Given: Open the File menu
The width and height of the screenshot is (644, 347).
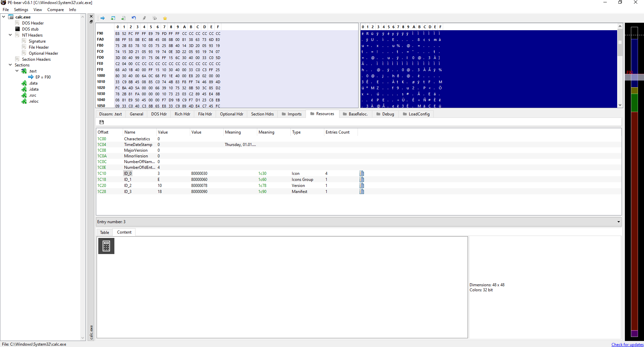Looking at the screenshot, I should [x=6, y=10].
